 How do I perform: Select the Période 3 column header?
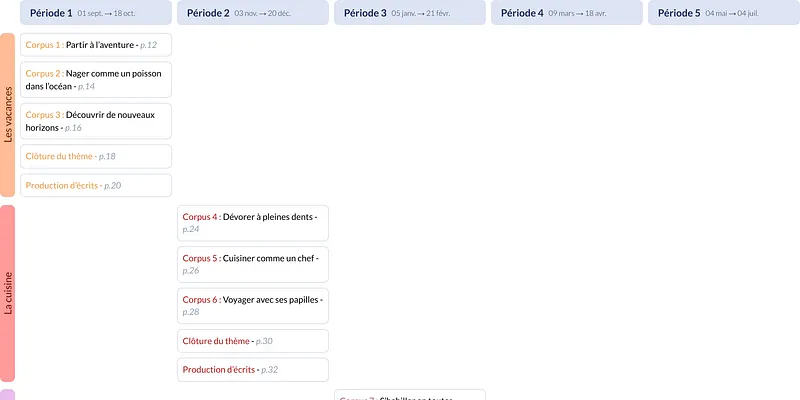410,12
